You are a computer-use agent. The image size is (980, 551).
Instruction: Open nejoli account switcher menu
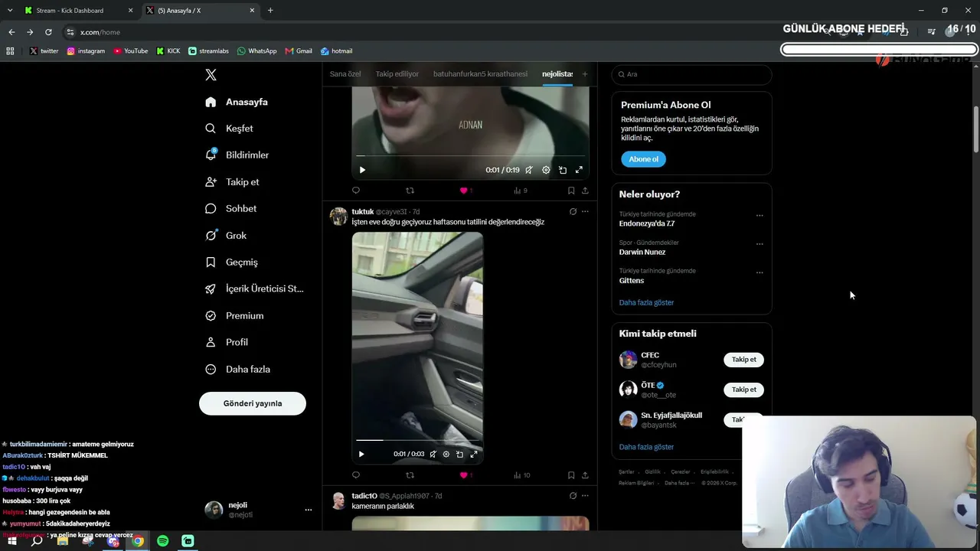tap(259, 510)
